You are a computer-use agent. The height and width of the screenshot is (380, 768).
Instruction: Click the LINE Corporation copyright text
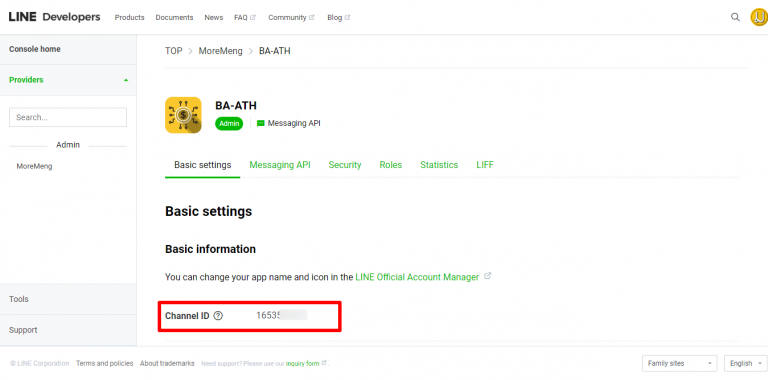pos(40,363)
